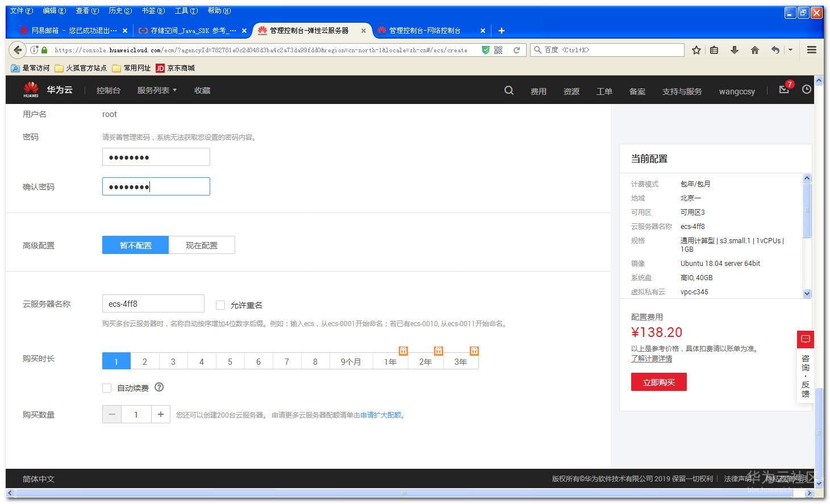Choose 2 months purchase duration
The height and width of the screenshot is (504, 830).
pyautogui.click(x=145, y=361)
